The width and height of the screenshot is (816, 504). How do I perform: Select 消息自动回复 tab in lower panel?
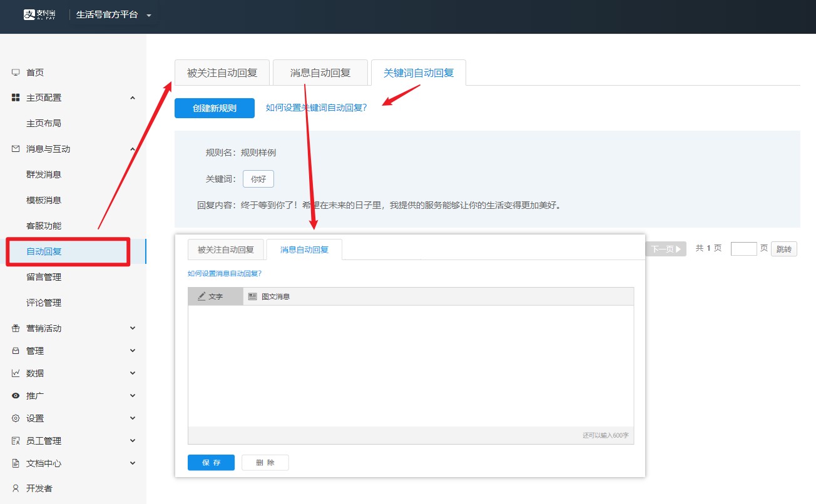pos(304,249)
